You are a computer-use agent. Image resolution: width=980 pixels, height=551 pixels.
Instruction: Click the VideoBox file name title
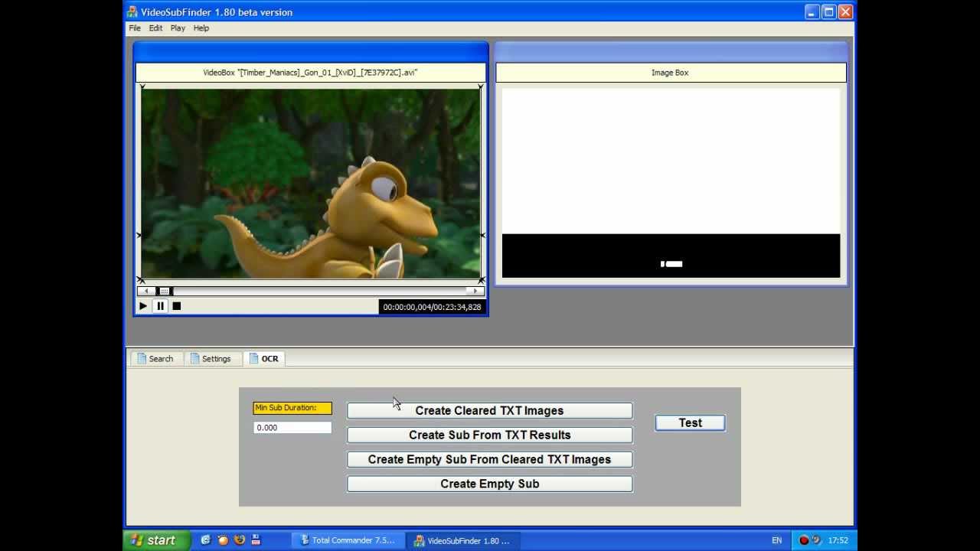[310, 73]
